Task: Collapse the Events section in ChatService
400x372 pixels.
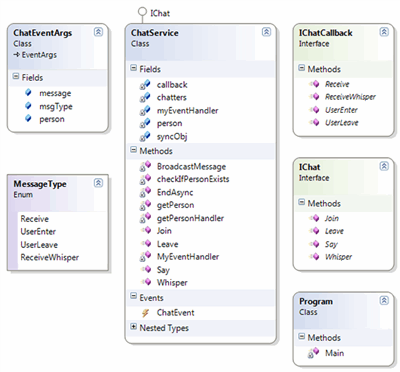Action: [x=133, y=296]
